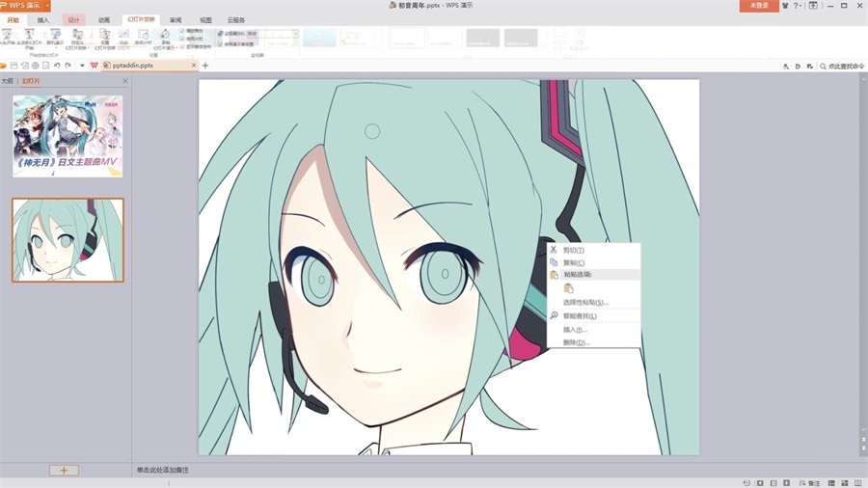Click the 未登录 login button

pyautogui.click(x=759, y=6)
